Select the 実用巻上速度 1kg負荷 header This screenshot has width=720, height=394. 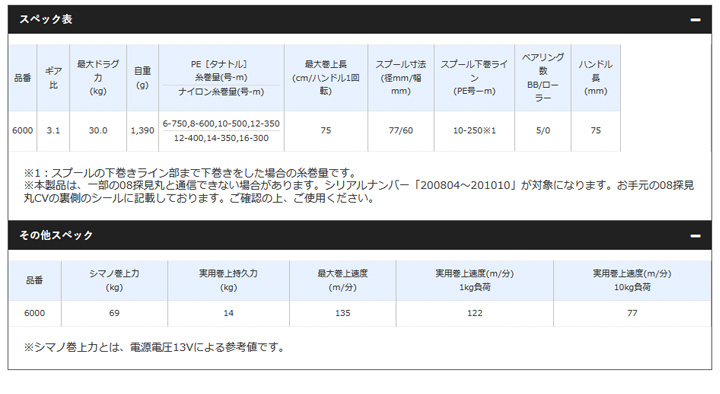click(475, 280)
